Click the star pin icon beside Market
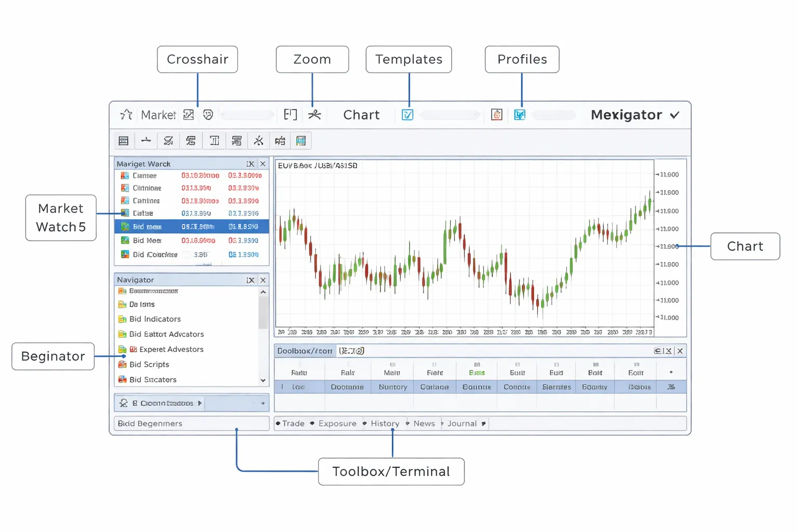 pyautogui.click(x=126, y=115)
